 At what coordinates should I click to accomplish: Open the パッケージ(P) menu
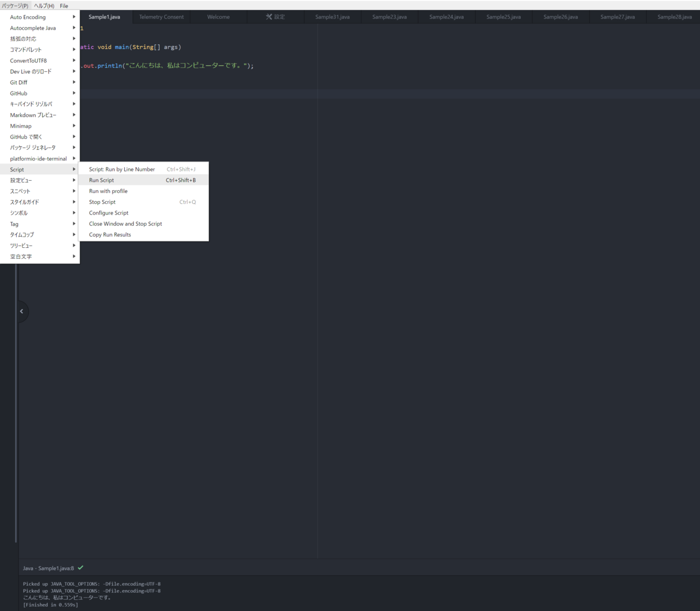[x=15, y=6]
